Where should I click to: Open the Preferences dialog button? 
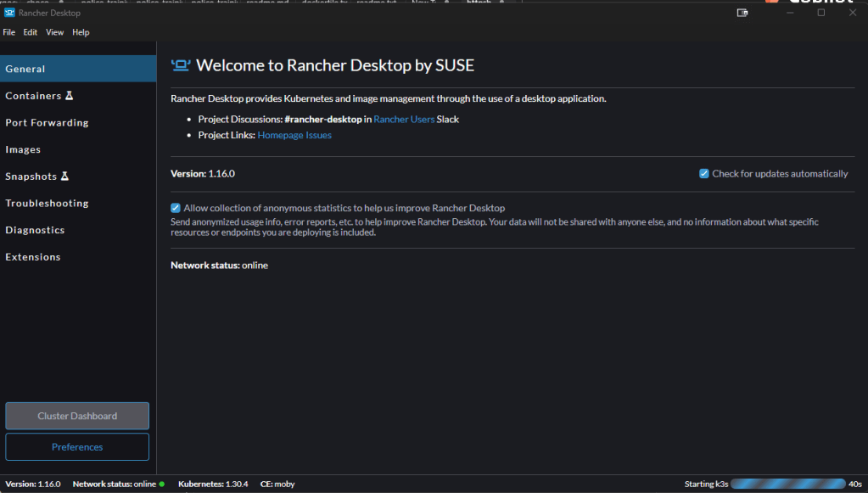click(x=77, y=447)
